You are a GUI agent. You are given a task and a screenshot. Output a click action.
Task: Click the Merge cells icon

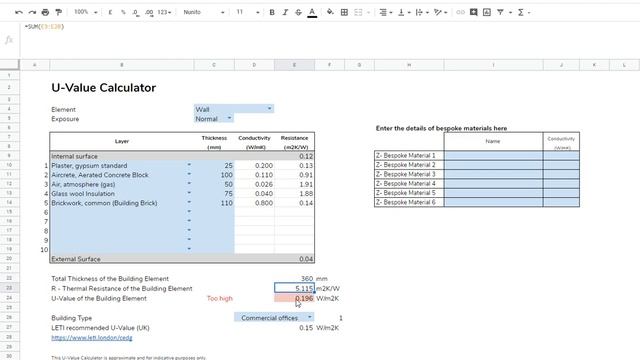(x=358, y=12)
